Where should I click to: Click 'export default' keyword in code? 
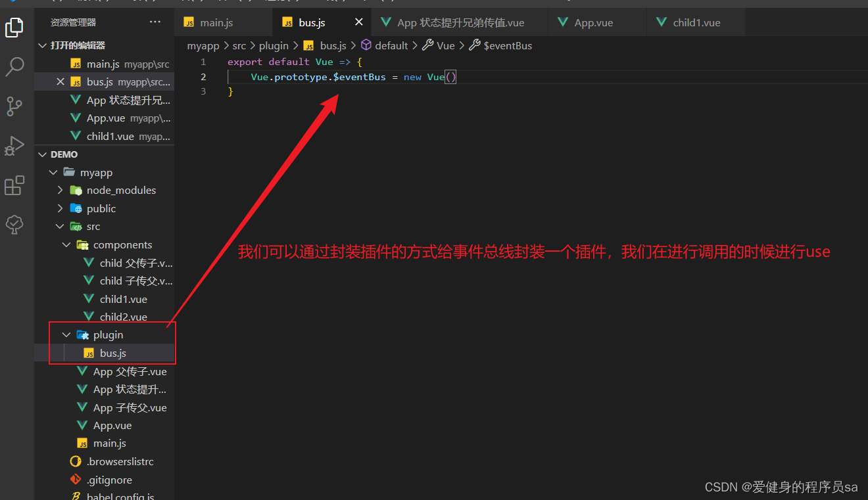click(268, 62)
